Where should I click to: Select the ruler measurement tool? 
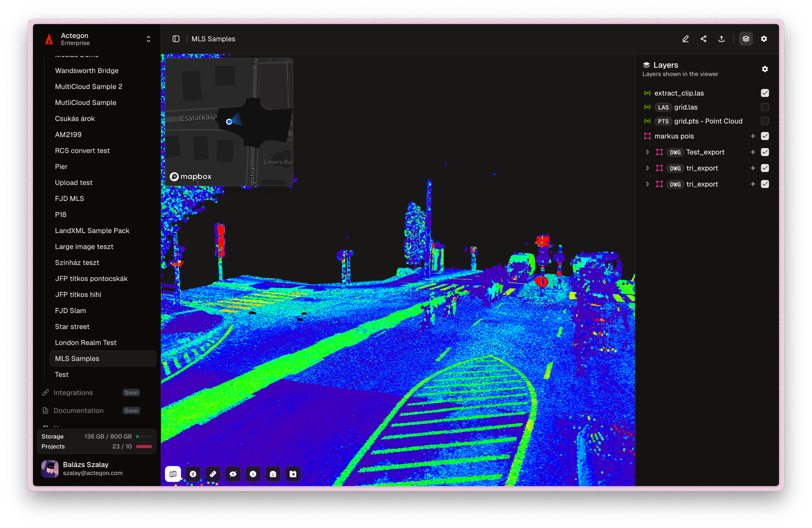(x=213, y=474)
